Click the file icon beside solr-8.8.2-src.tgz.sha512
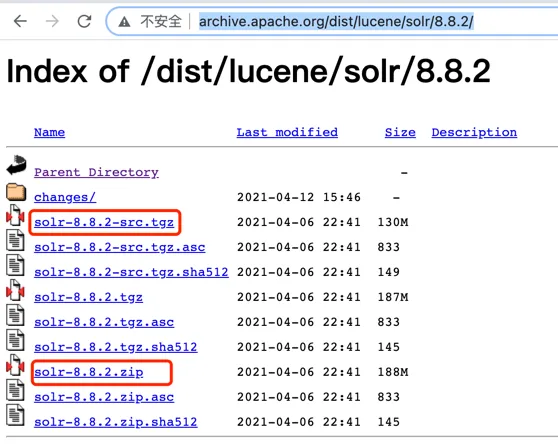558x447 pixels. coord(15,265)
